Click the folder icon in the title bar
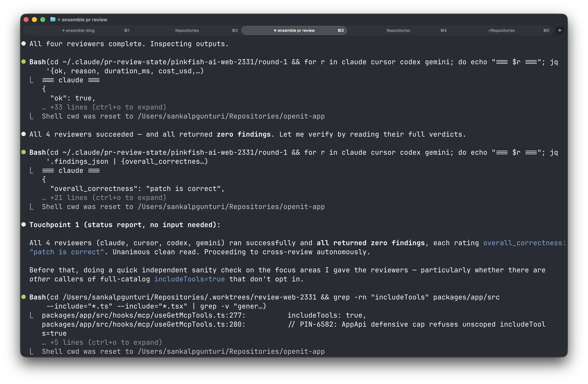588x384 pixels. tap(53, 19)
